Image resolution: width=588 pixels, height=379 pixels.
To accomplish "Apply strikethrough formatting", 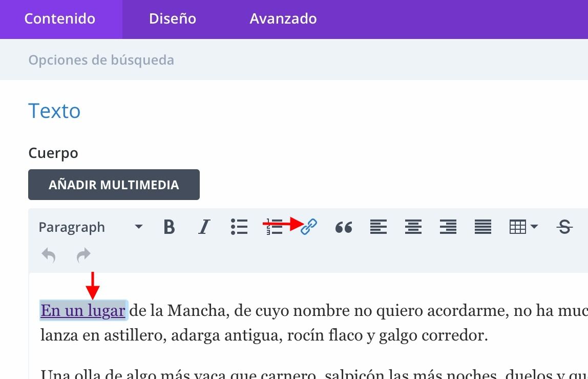I will click(x=564, y=227).
